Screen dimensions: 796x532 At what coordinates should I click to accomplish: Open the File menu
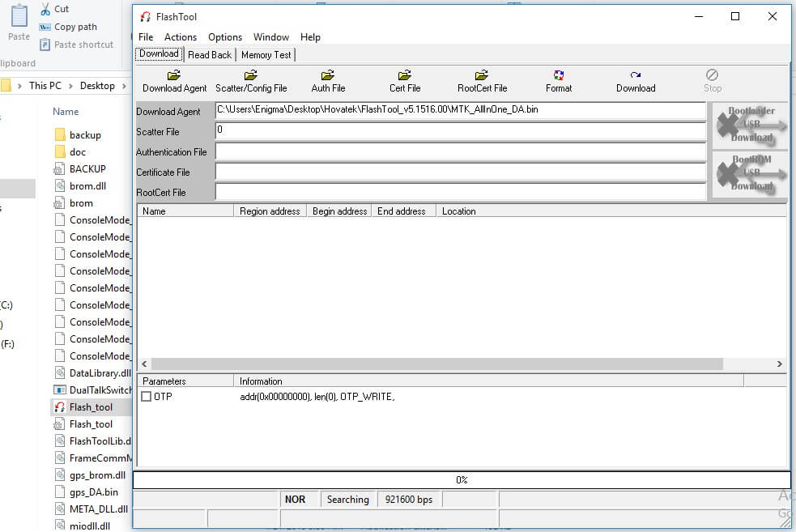146,37
